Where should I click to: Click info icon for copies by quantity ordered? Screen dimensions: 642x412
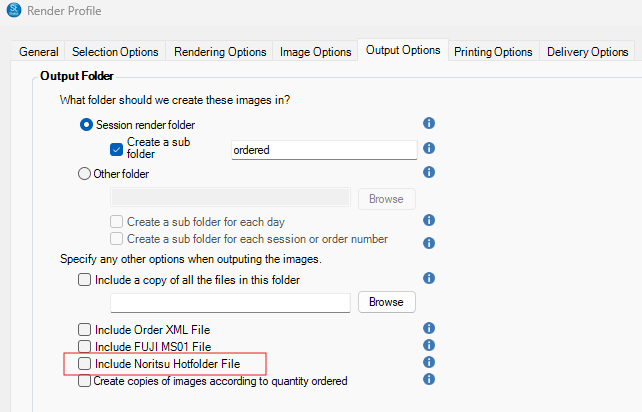click(x=429, y=380)
